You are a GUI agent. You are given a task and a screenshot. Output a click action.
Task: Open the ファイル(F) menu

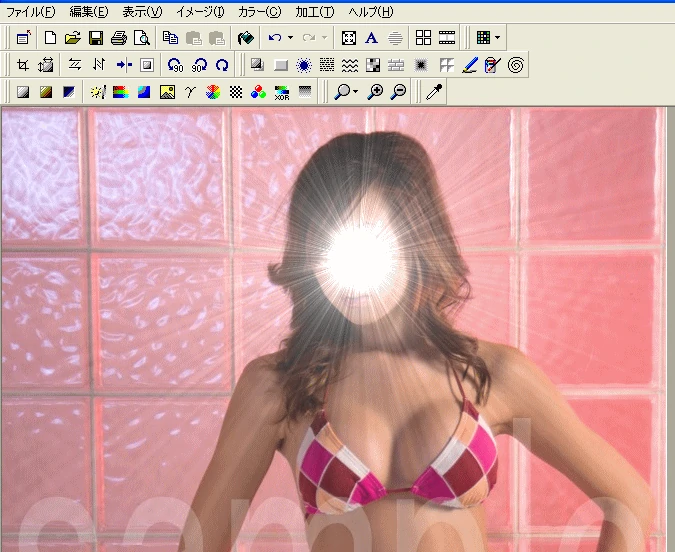pyautogui.click(x=30, y=12)
